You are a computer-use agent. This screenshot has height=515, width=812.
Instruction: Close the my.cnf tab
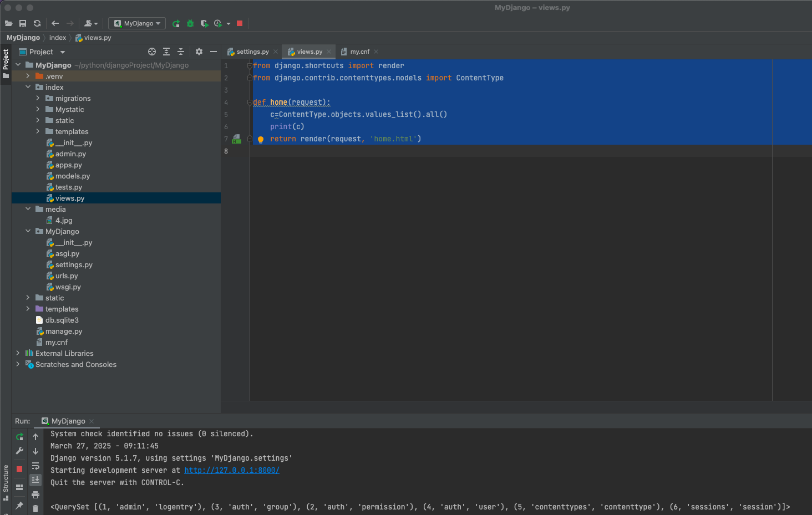[x=376, y=52]
